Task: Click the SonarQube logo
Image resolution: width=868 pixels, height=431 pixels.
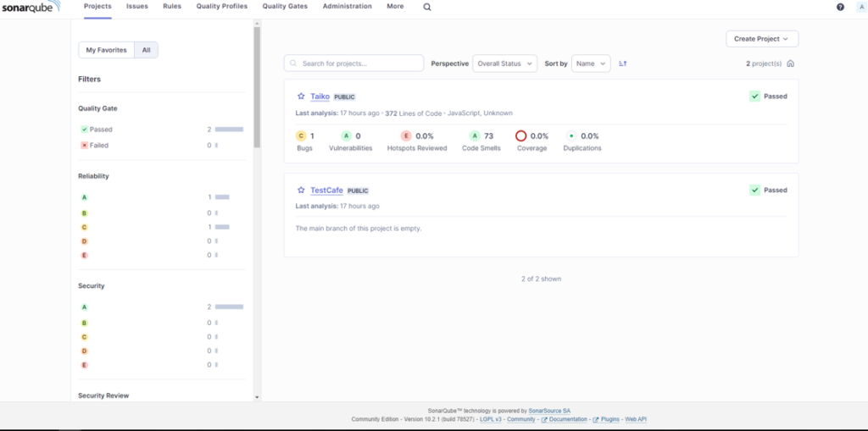Action: point(31,7)
